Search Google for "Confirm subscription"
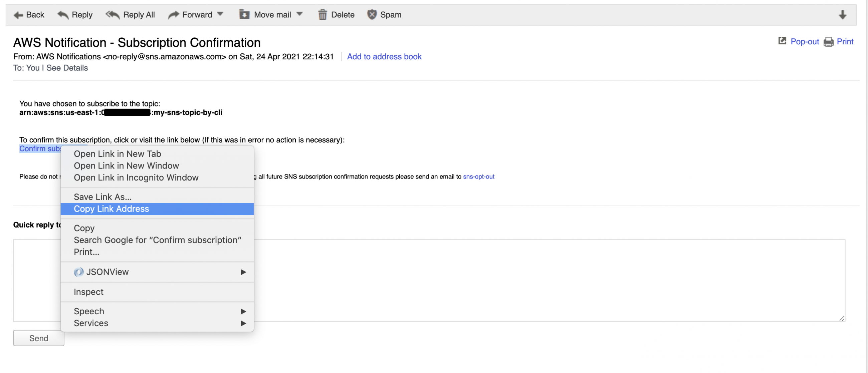The height and width of the screenshot is (373, 868). point(157,240)
